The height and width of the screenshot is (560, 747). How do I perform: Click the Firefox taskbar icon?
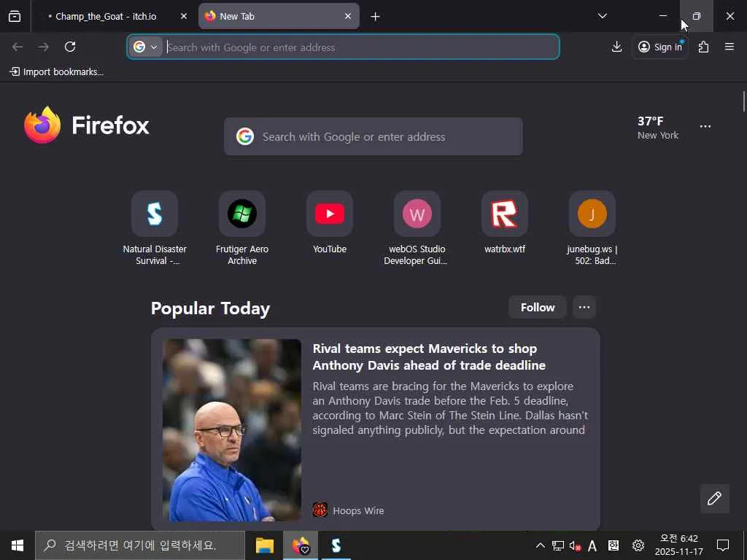[301, 545]
